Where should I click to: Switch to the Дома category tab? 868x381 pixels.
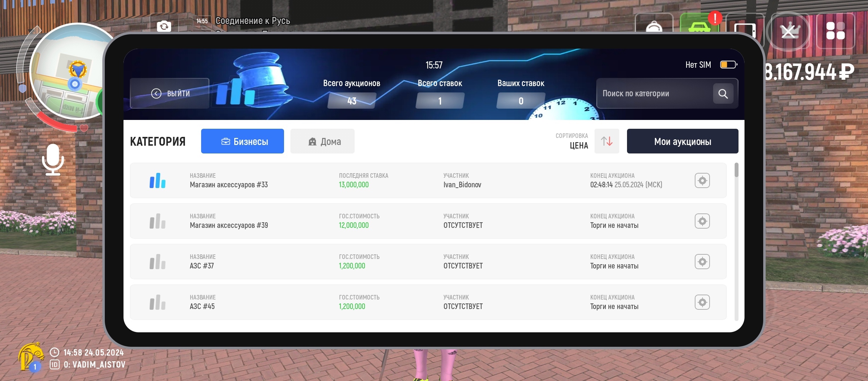point(322,141)
